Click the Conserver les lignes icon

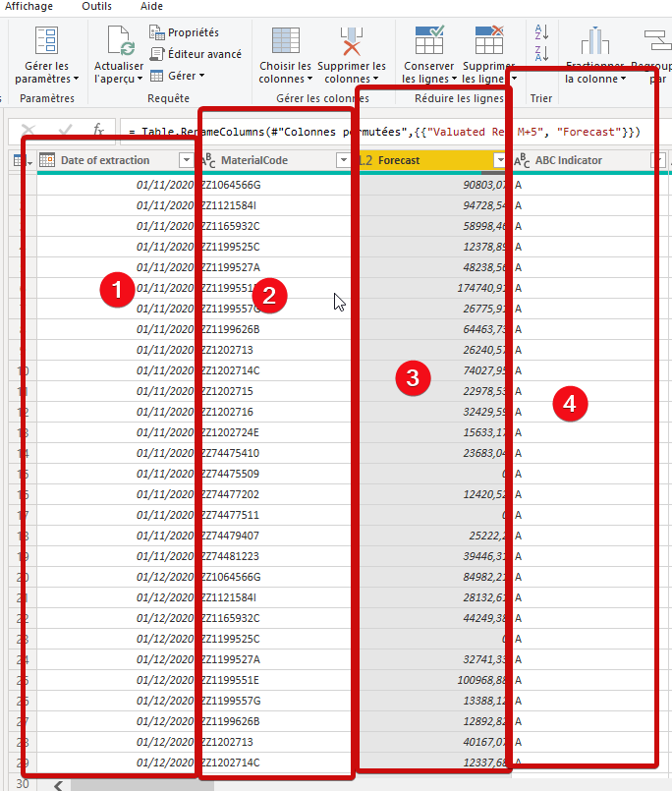tap(429, 39)
